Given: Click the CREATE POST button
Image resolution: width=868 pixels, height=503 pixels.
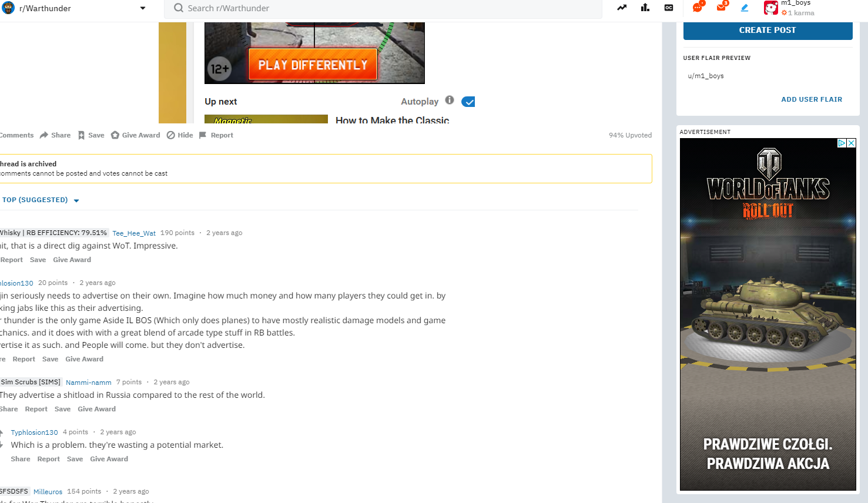Looking at the screenshot, I should (x=768, y=30).
